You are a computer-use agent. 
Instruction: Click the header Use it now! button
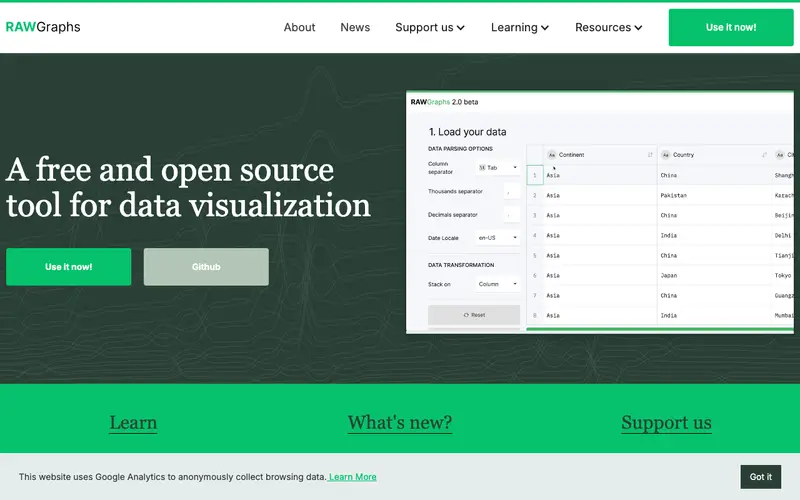pos(731,28)
